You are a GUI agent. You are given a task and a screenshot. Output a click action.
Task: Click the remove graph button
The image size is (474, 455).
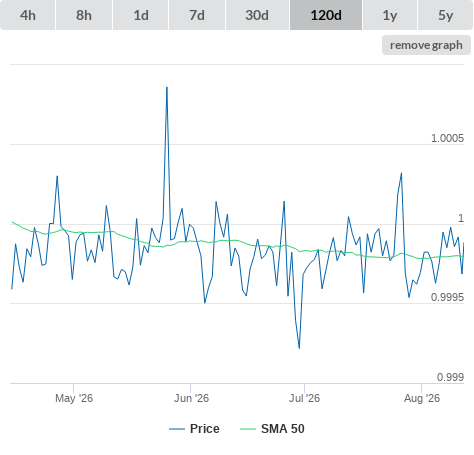point(426,45)
